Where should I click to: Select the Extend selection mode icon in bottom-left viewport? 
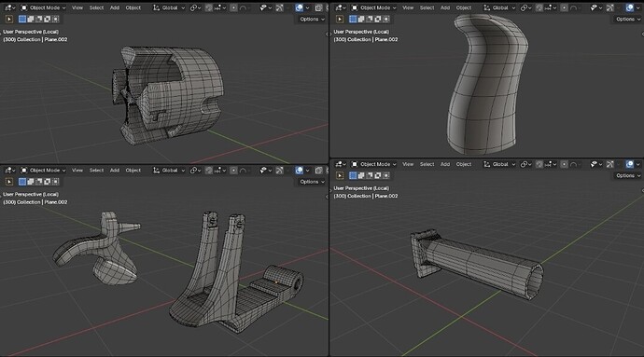pyautogui.click(x=31, y=182)
